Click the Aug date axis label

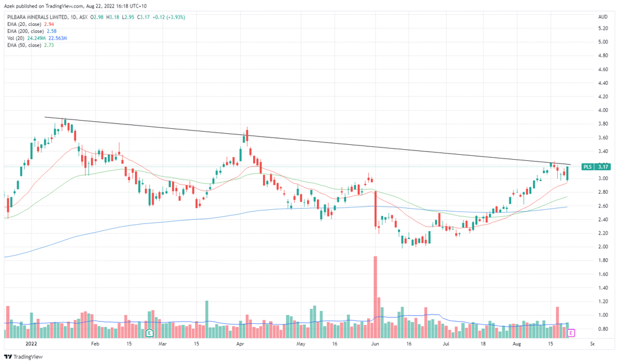pos(517,344)
